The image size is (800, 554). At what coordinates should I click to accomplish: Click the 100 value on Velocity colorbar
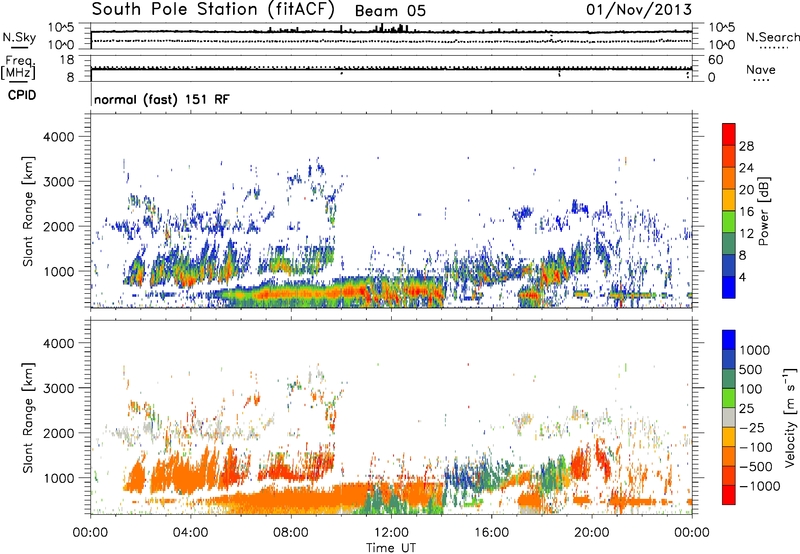751,389
